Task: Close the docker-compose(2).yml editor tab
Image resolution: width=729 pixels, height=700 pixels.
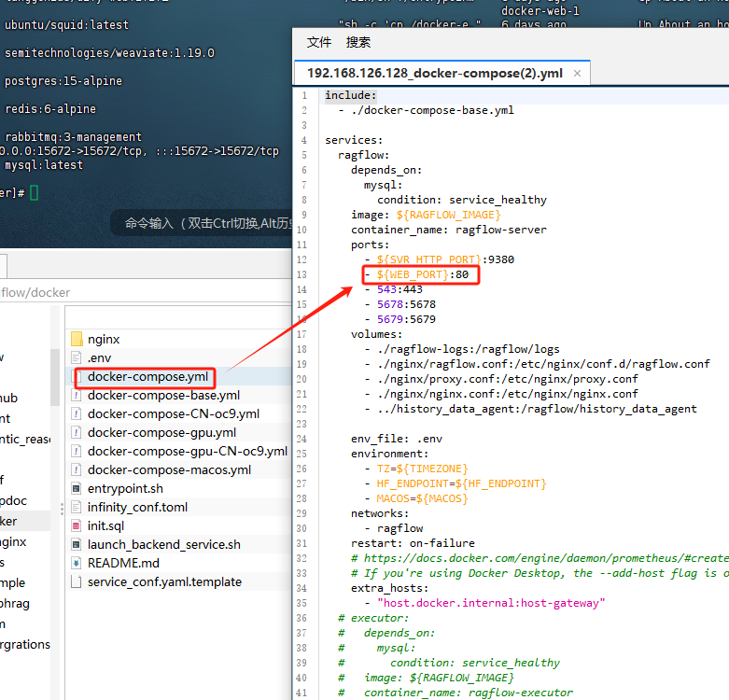Action: tap(577, 74)
